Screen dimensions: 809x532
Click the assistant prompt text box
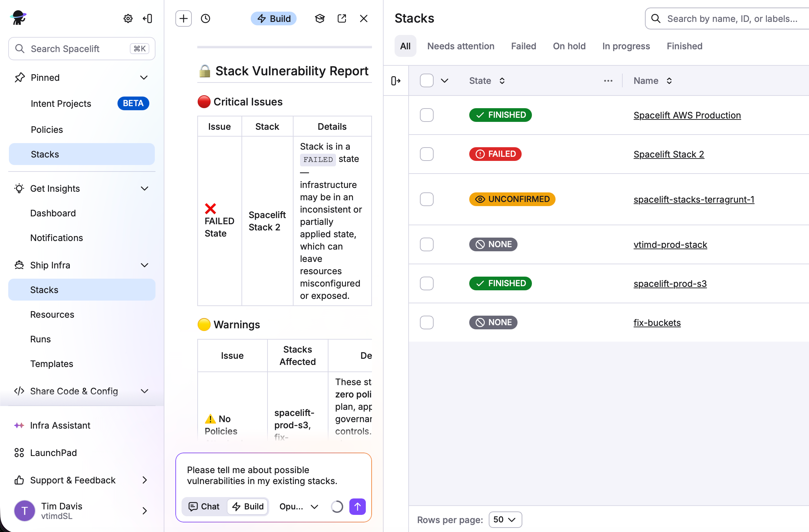click(273, 475)
